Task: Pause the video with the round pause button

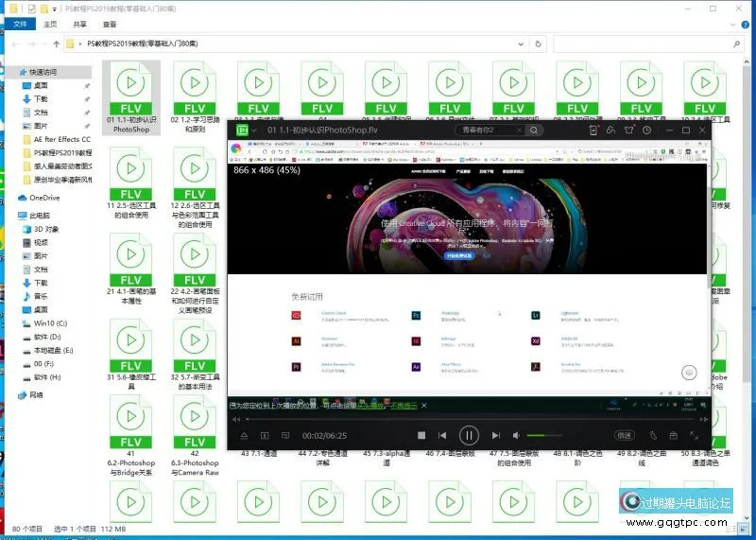Action: point(469,436)
